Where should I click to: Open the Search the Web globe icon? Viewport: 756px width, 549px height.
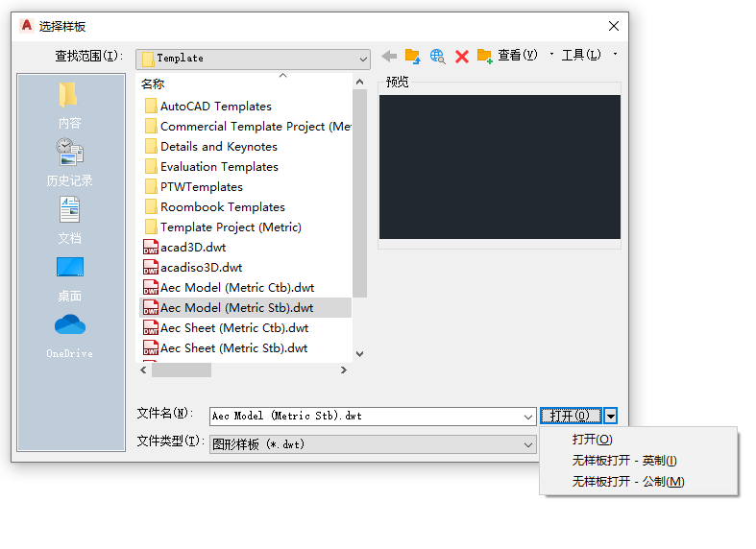coord(437,57)
